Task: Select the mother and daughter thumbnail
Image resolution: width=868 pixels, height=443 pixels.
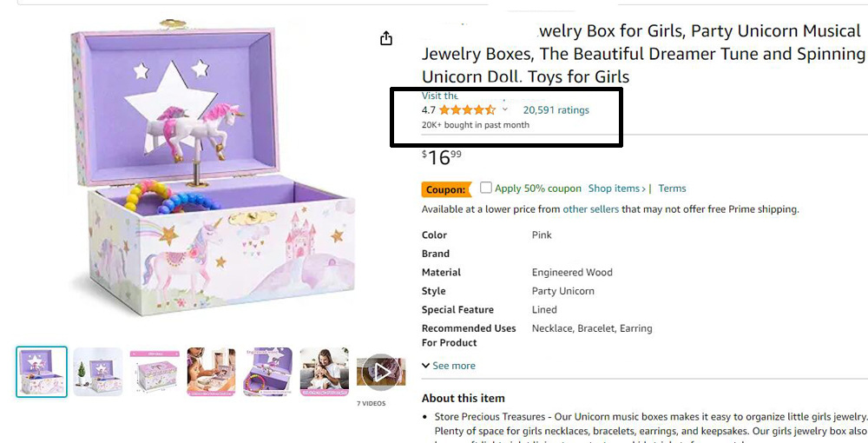Action: pyautogui.click(x=324, y=372)
